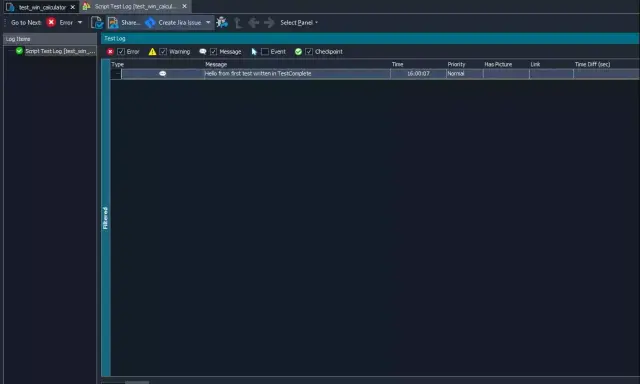Close the Script Test Log tab
The width and height of the screenshot is (640, 384).
[184, 7]
